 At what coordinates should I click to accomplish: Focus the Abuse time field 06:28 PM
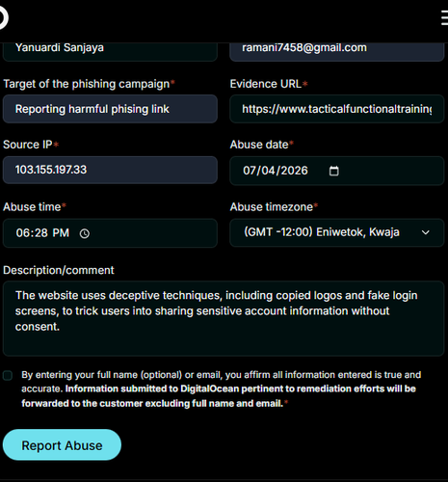[x=110, y=233]
